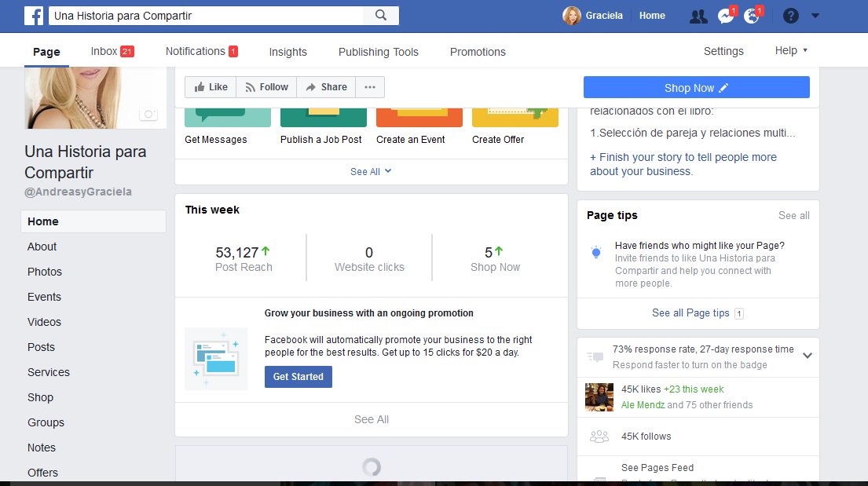Image resolution: width=868 pixels, height=486 pixels.
Task: Open Events in the left sidebar
Action: pos(44,297)
